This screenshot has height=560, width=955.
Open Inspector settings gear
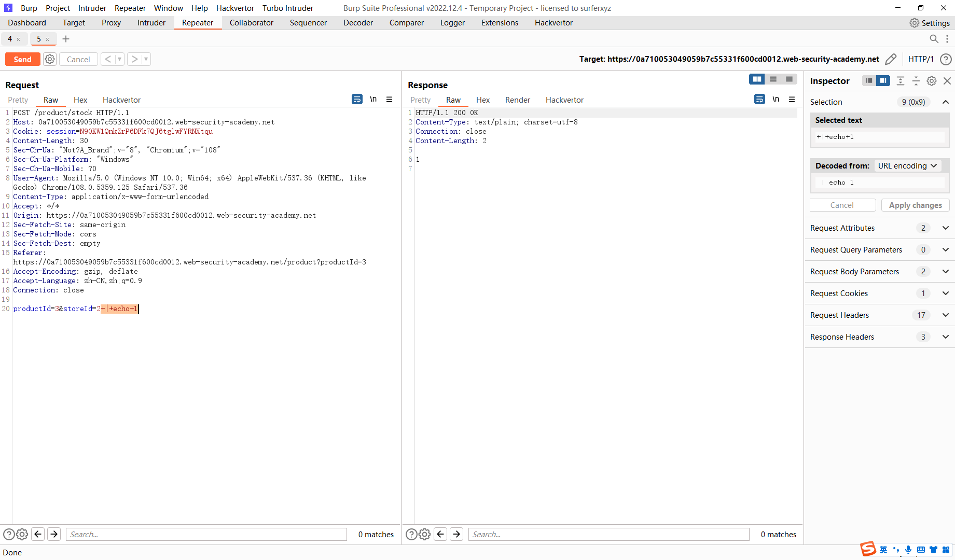tap(932, 81)
